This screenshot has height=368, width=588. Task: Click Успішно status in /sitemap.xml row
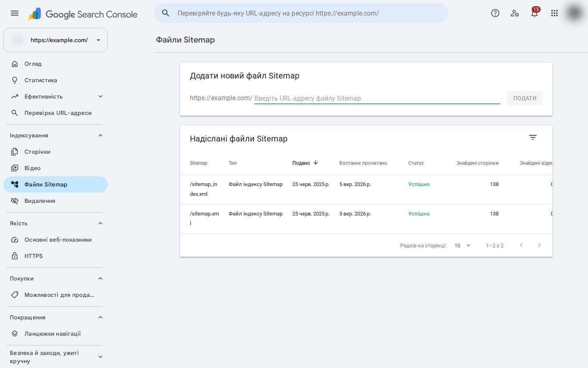[x=419, y=214]
